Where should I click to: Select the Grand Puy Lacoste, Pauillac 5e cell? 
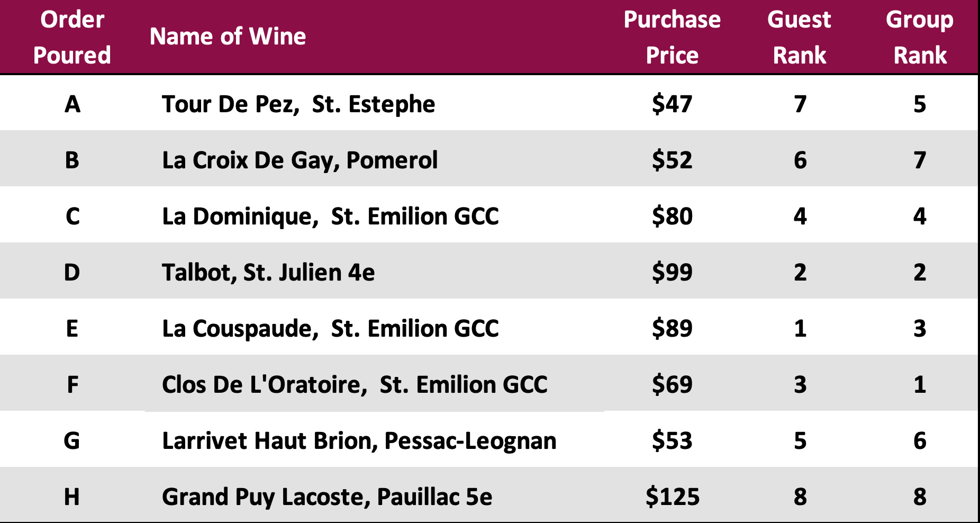pyautogui.click(x=327, y=497)
